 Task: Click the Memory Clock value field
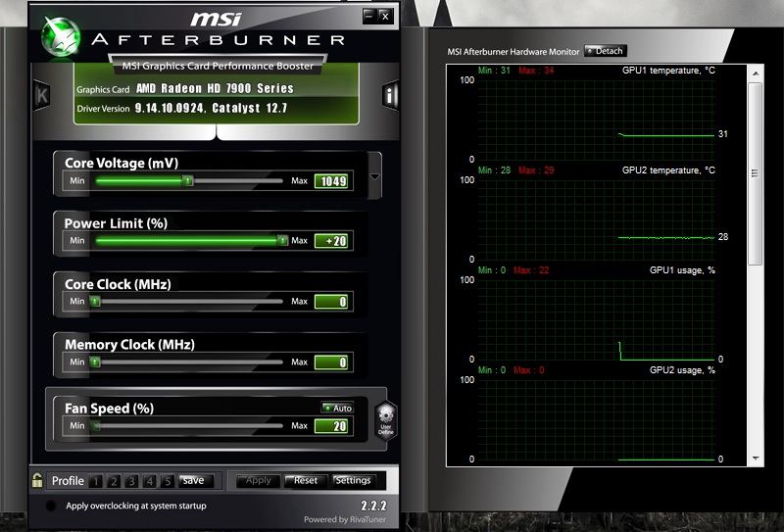[331, 362]
